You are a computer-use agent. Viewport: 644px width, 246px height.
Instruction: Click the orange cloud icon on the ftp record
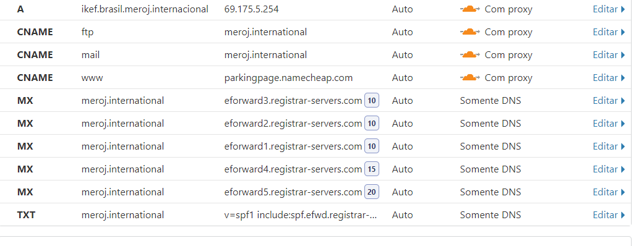(x=470, y=32)
